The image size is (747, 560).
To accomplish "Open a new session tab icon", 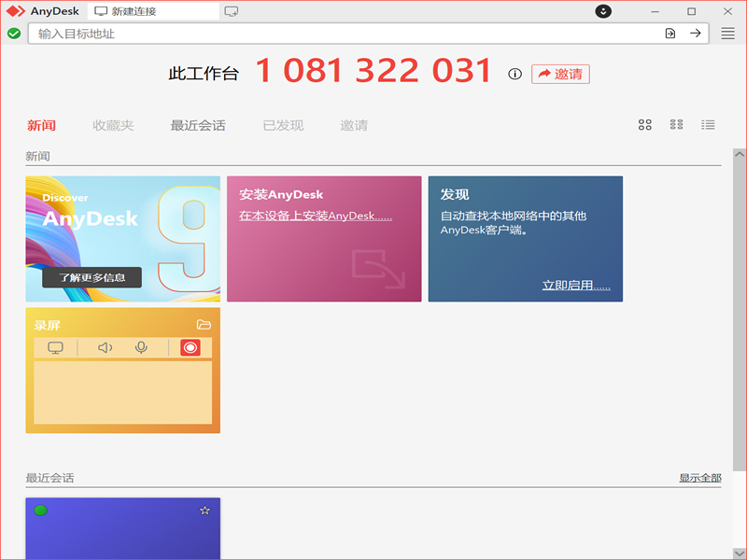I will coord(232,11).
